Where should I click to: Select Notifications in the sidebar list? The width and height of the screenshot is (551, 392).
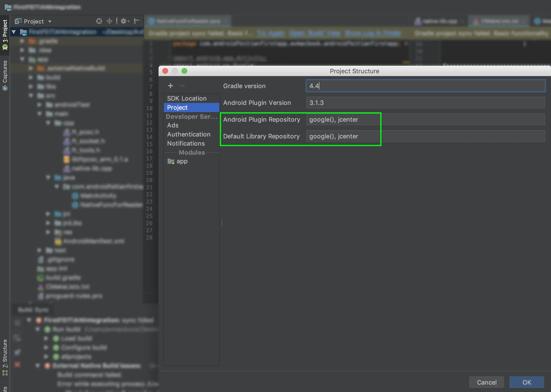click(x=186, y=143)
